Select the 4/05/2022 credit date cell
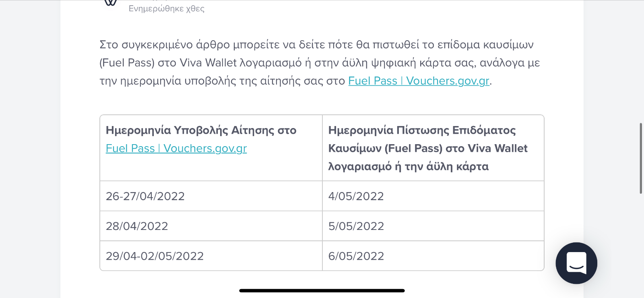 point(433,196)
